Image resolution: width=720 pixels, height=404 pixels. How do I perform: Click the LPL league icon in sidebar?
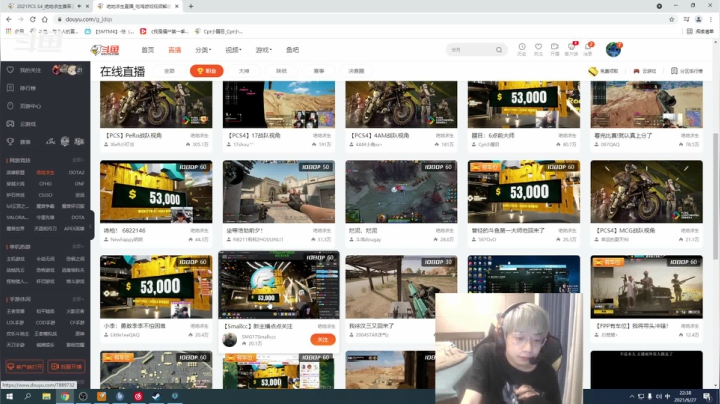coord(51,142)
